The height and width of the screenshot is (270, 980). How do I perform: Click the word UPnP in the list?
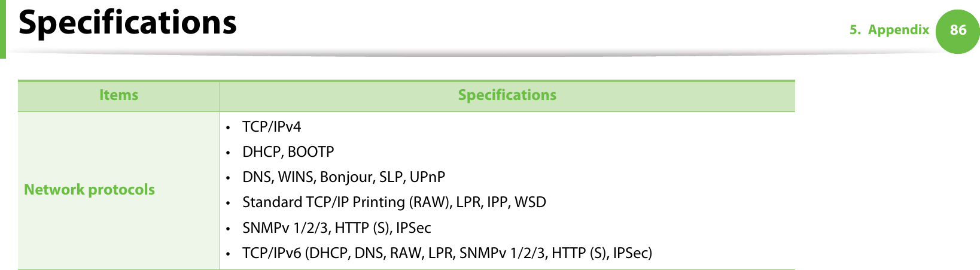pyautogui.click(x=427, y=177)
